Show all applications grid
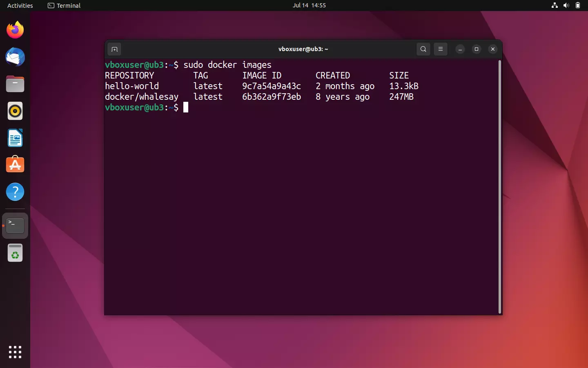The image size is (588, 368). (15, 352)
